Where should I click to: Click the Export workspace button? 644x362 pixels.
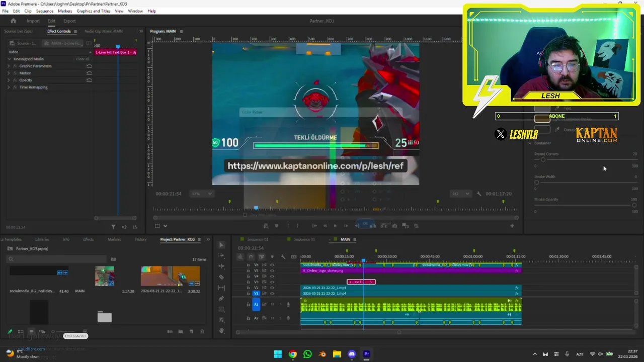69,21
